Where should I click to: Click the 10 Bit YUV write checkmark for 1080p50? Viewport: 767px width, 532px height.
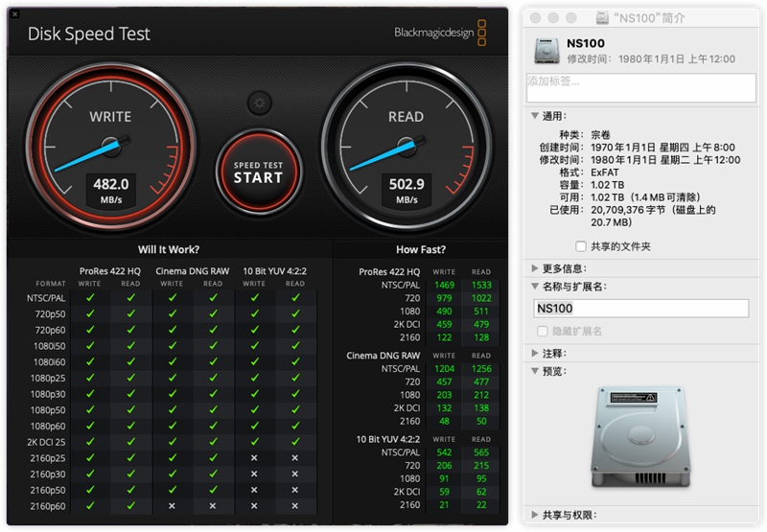[x=254, y=409]
